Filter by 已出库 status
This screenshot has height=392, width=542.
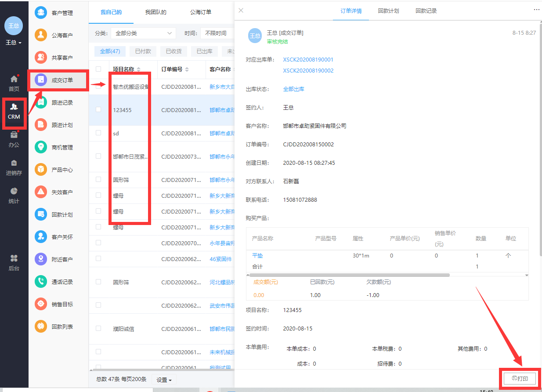pyautogui.click(x=205, y=51)
